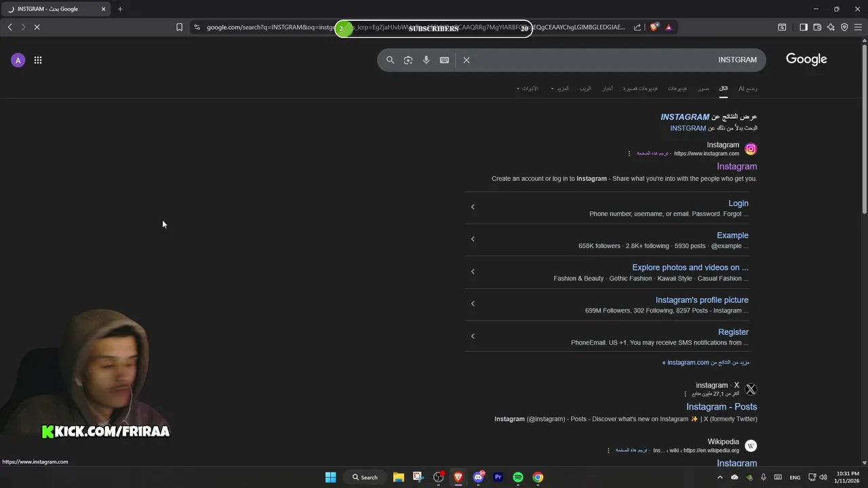Open the الأدوات (Tools) dropdown
This screenshot has width=868, height=488.
528,89
